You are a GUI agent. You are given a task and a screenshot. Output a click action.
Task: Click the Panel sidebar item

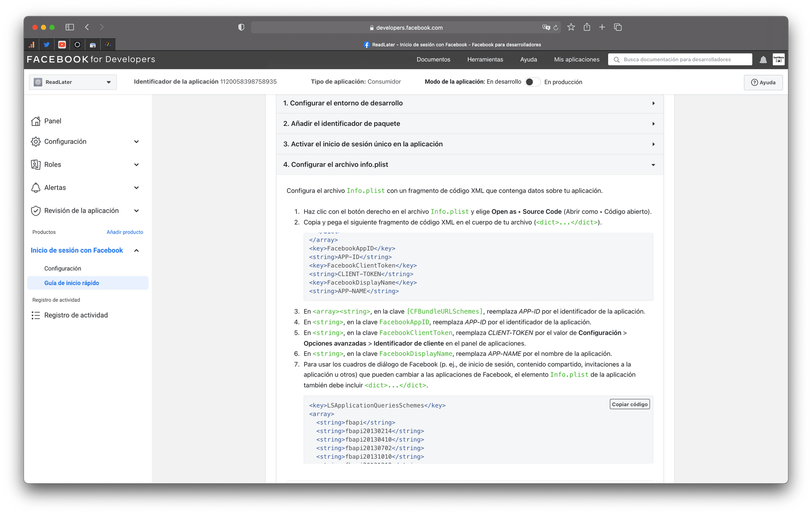(53, 121)
